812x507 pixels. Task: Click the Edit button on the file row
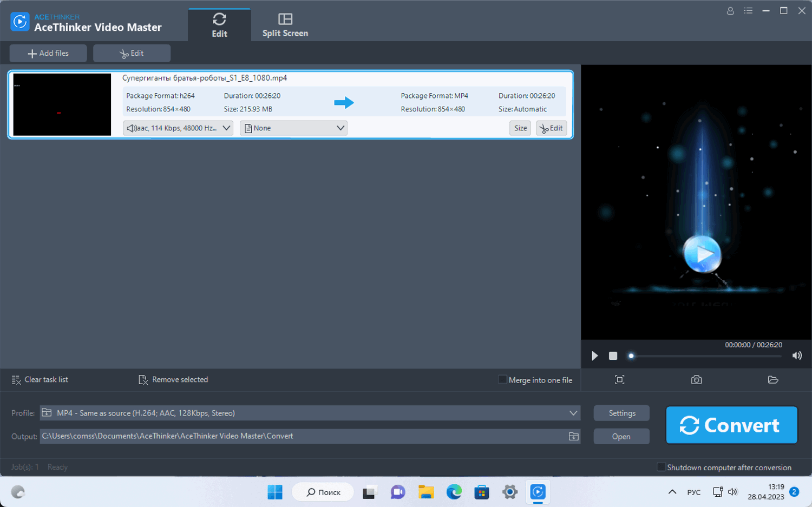(x=551, y=128)
